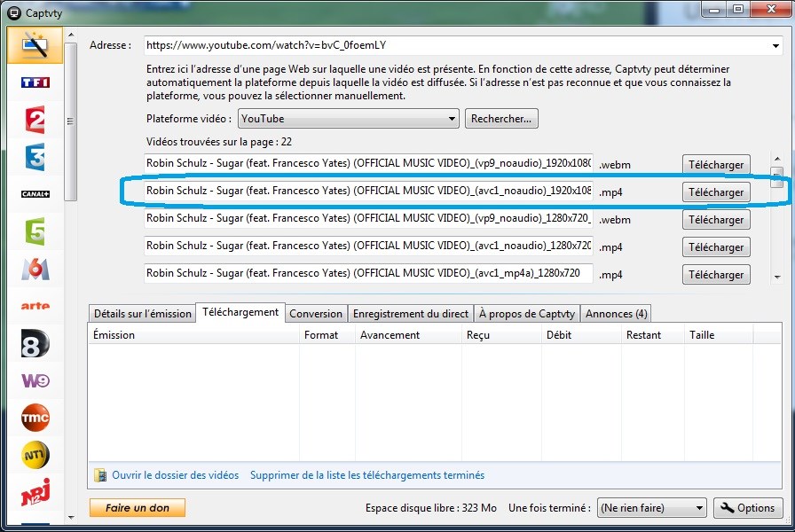Open the France 5 channel icon

pyautogui.click(x=35, y=231)
